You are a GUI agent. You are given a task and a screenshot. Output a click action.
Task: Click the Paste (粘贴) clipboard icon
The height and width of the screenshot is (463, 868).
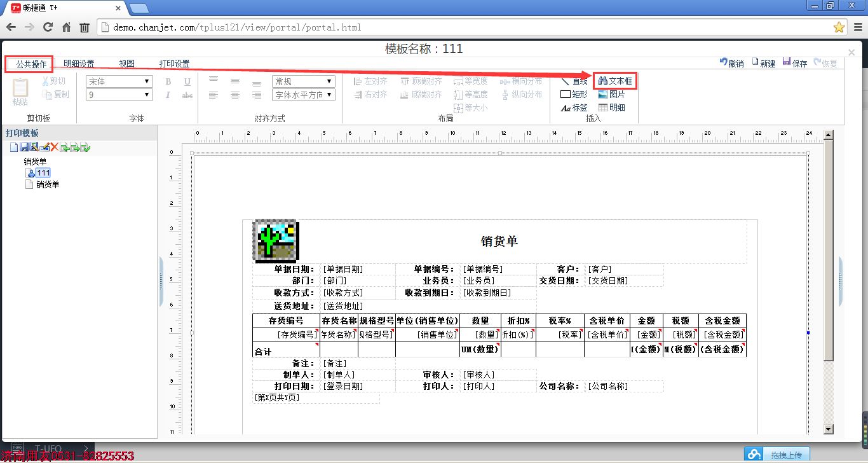pos(20,92)
